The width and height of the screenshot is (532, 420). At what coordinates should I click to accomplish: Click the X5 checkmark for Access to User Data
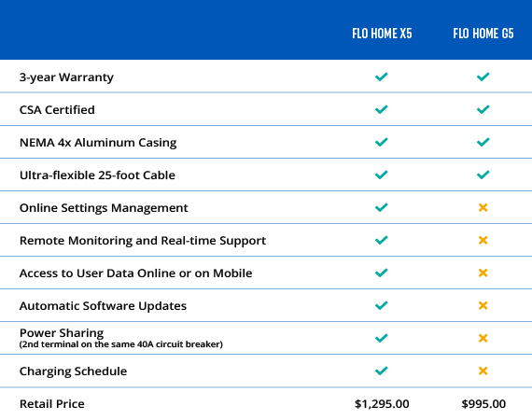(x=382, y=273)
